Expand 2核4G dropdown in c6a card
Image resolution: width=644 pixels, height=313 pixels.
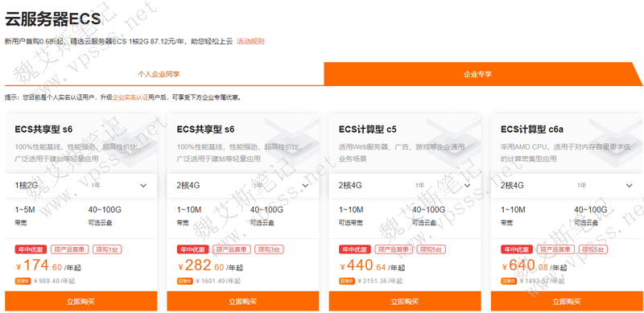click(567, 185)
